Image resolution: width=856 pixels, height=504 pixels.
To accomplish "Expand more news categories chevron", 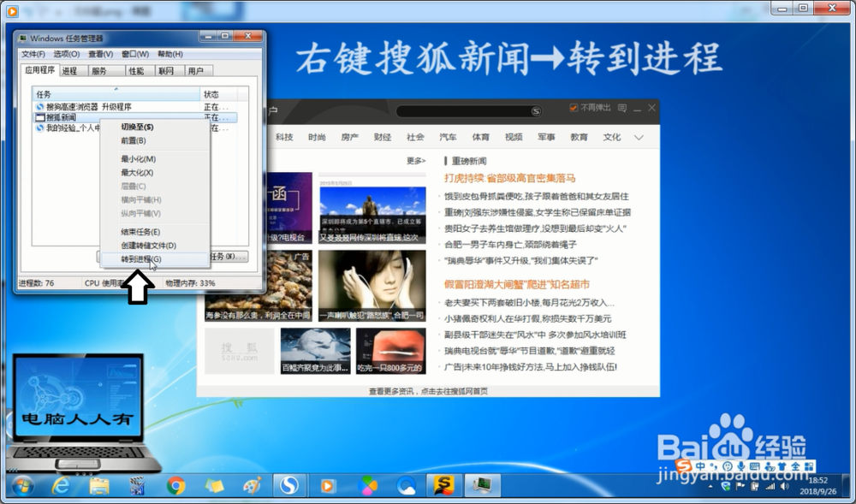I will (x=639, y=138).
